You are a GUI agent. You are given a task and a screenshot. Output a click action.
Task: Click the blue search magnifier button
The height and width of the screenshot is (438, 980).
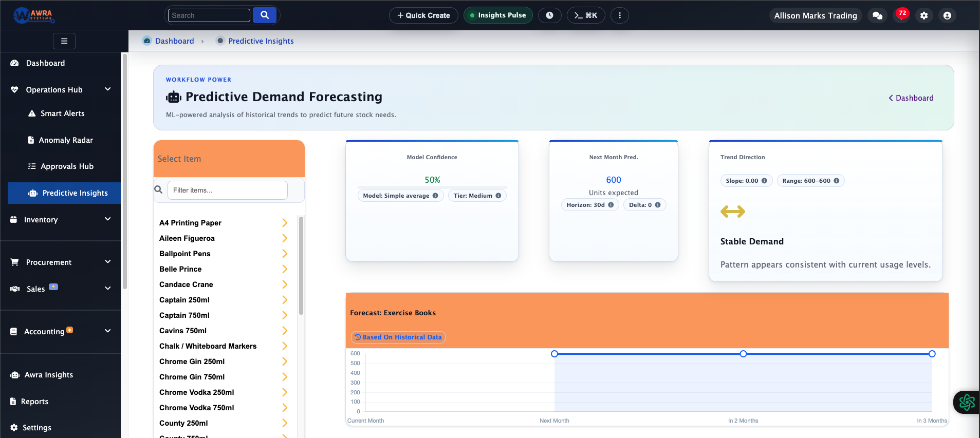click(265, 15)
